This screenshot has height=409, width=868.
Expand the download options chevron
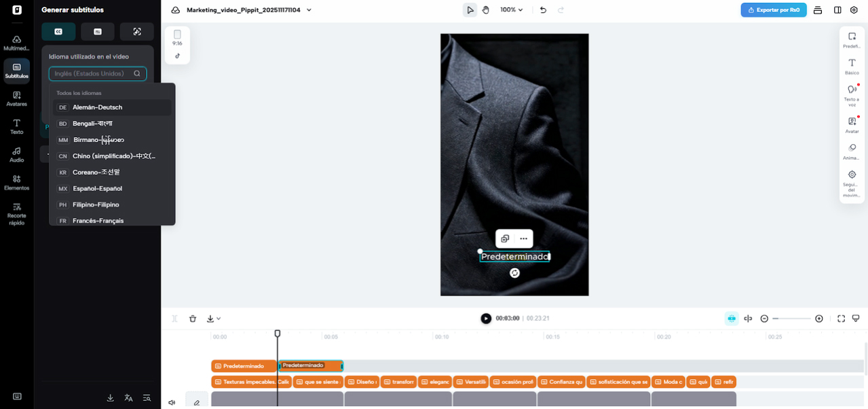(219, 319)
